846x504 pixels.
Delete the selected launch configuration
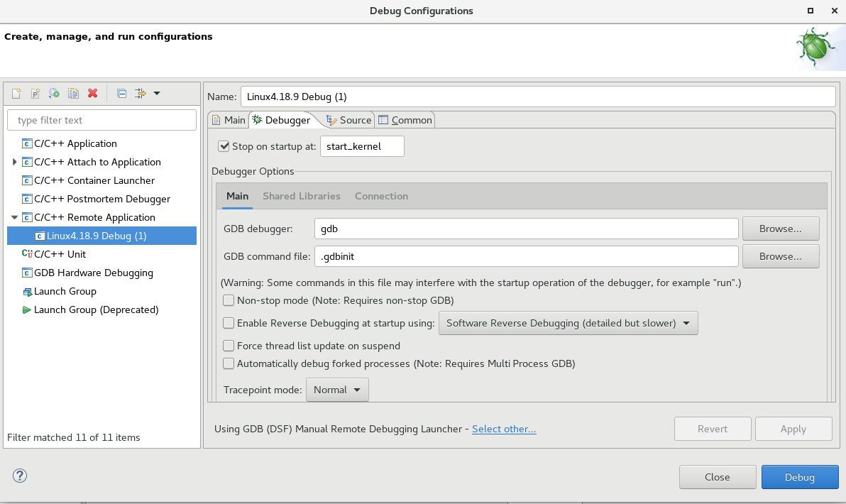click(x=92, y=93)
